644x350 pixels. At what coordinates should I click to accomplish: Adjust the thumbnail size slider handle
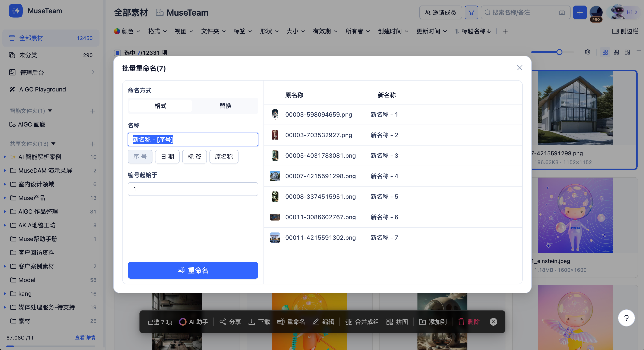coord(559,52)
